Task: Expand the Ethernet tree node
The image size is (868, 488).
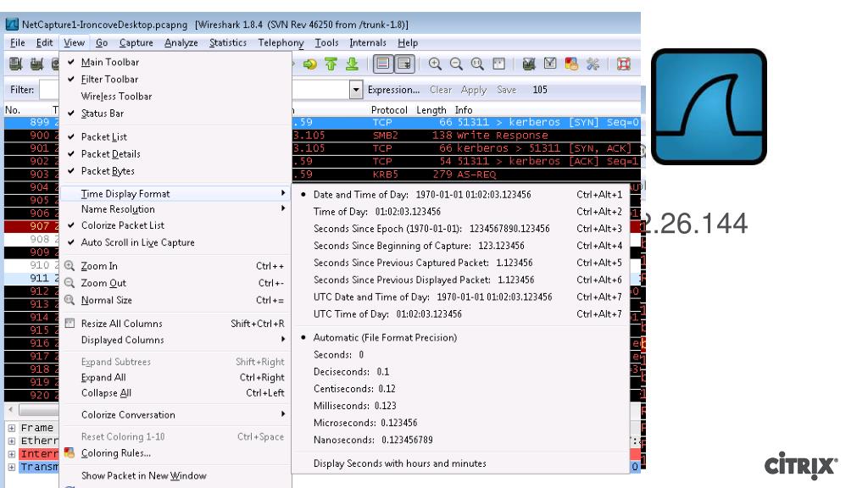Action: (x=12, y=441)
